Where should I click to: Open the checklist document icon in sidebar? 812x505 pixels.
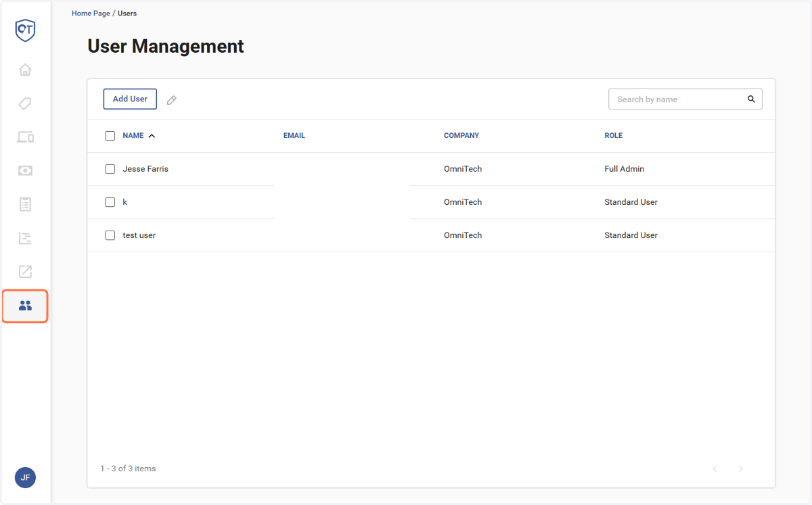click(x=25, y=204)
